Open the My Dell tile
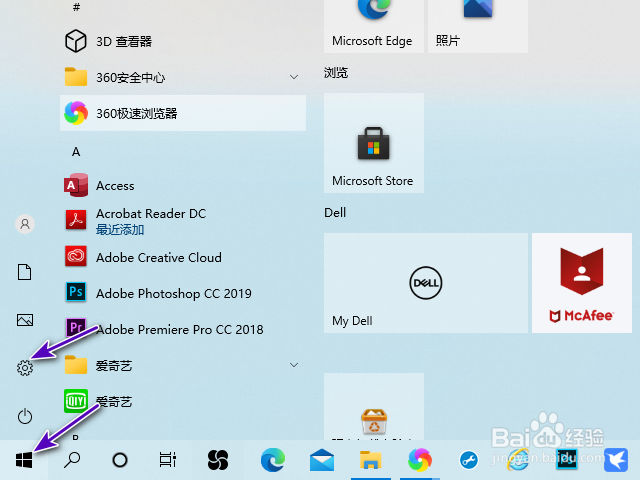Viewport: 640px width, 480px height. pyautogui.click(x=426, y=283)
